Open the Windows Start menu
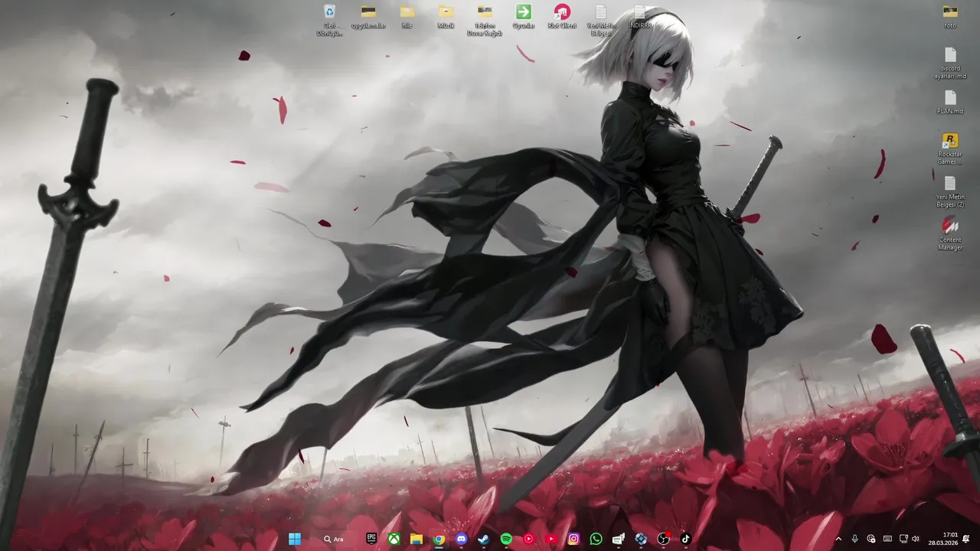Viewport: 980px width, 551px height. pyautogui.click(x=295, y=539)
